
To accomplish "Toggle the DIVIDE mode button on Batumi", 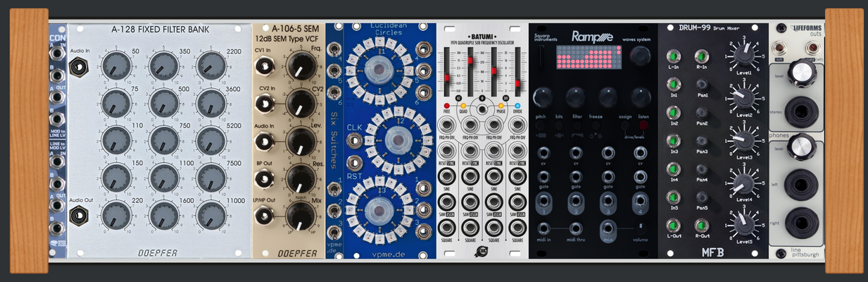I will click(x=517, y=106).
